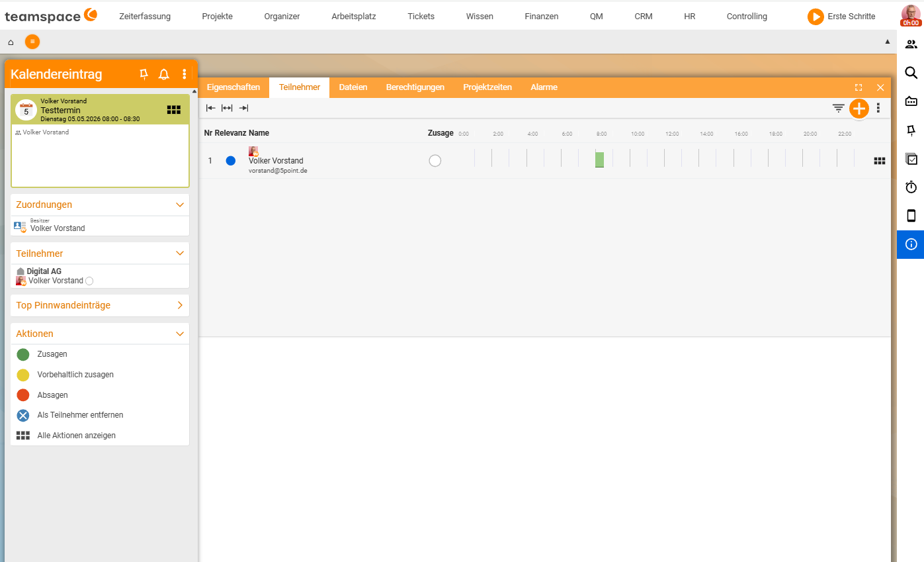
Task: Click the blue info icon in sidebar
Action: [911, 244]
